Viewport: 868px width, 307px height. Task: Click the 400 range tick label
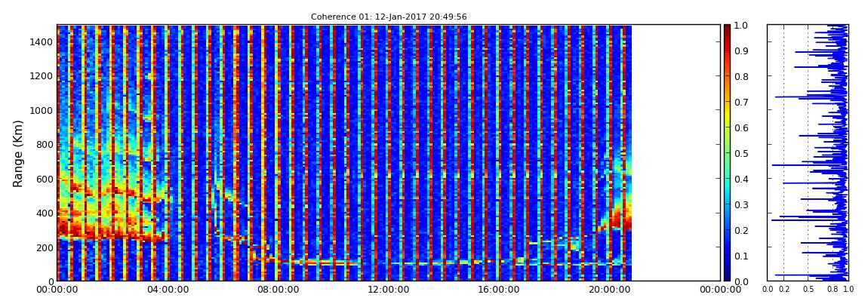point(45,213)
